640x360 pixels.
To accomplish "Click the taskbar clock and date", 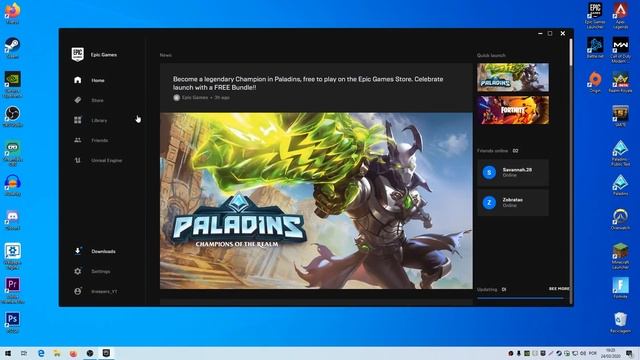I will pyautogui.click(x=611, y=353).
